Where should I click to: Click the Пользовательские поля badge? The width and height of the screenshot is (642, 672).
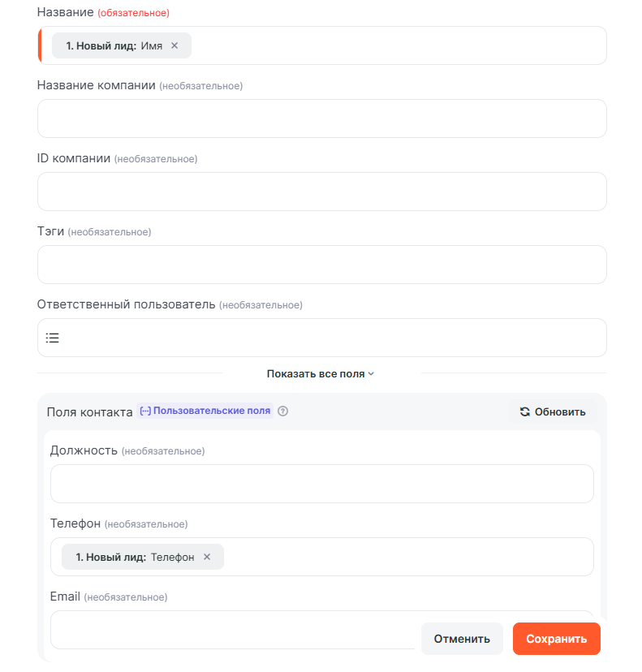(x=205, y=411)
